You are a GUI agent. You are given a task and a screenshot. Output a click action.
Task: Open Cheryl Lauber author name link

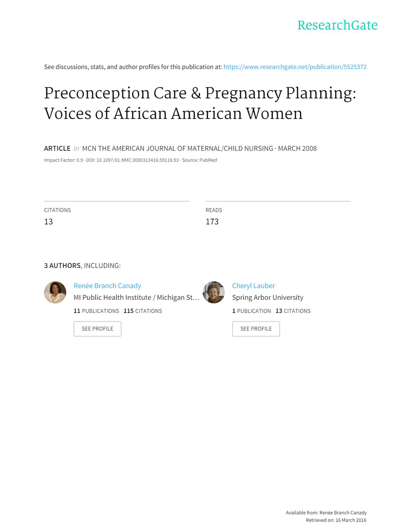253,286
